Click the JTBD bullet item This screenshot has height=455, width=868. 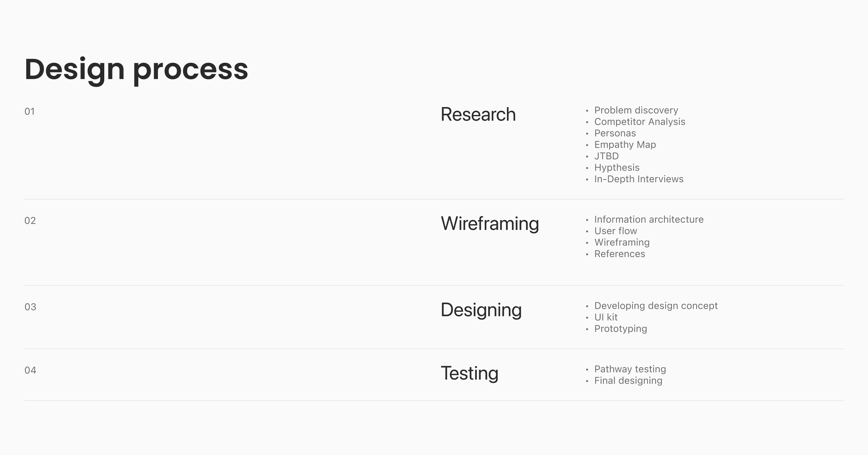pos(606,156)
